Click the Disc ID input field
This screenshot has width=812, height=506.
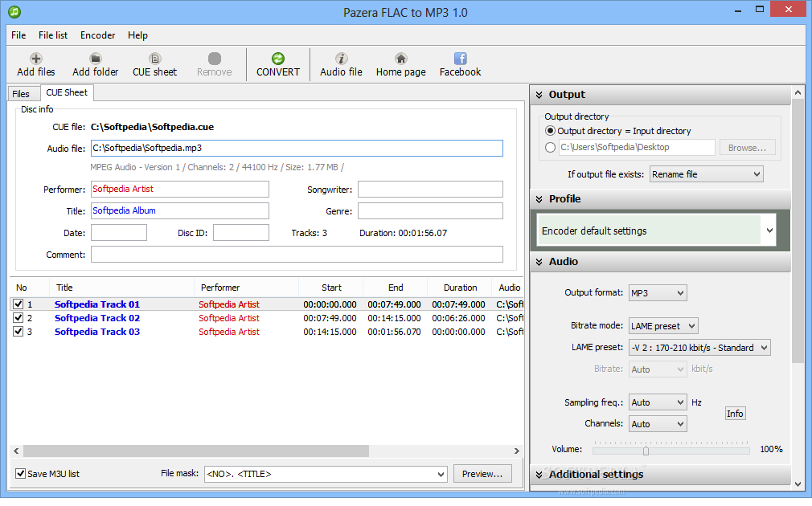pyautogui.click(x=241, y=233)
